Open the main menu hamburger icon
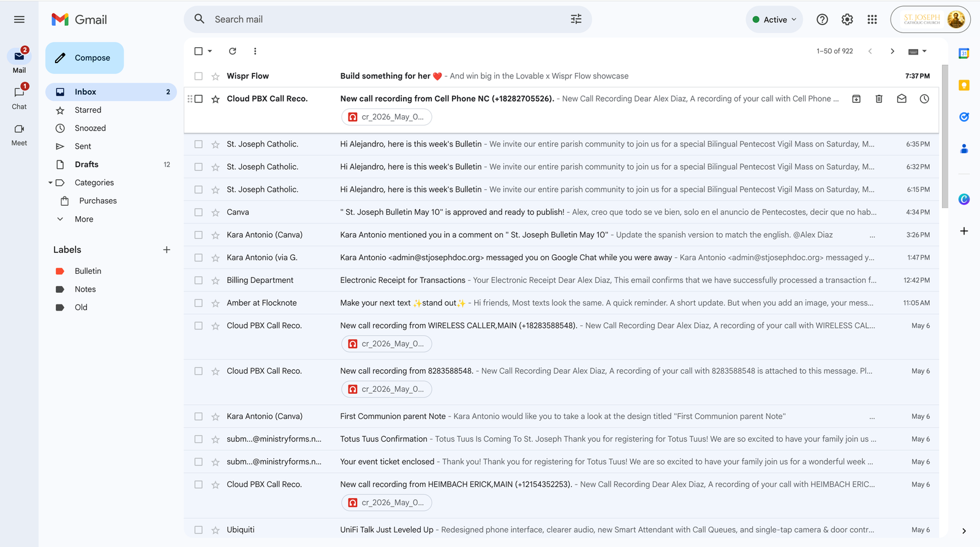This screenshot has height=547, width=980. coord(19,20)
